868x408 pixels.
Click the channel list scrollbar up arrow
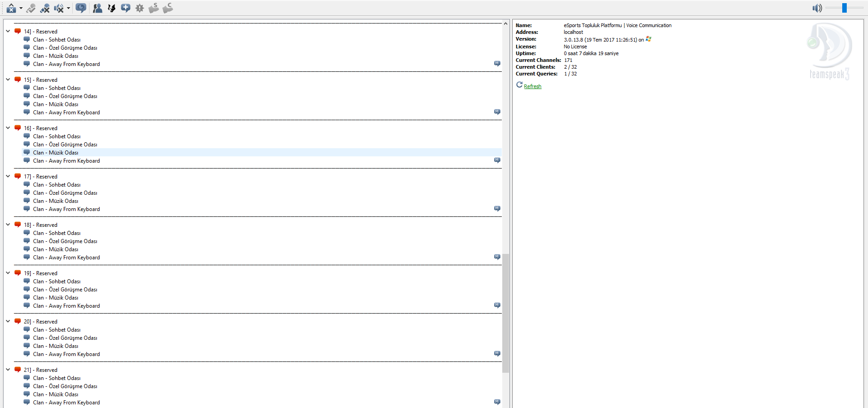tap(505, 23)
